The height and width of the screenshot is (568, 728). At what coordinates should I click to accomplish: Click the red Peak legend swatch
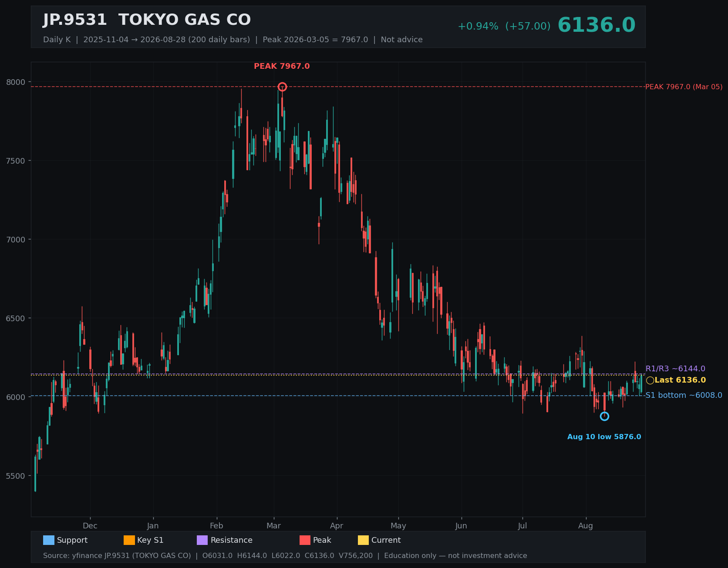point(305,540)
